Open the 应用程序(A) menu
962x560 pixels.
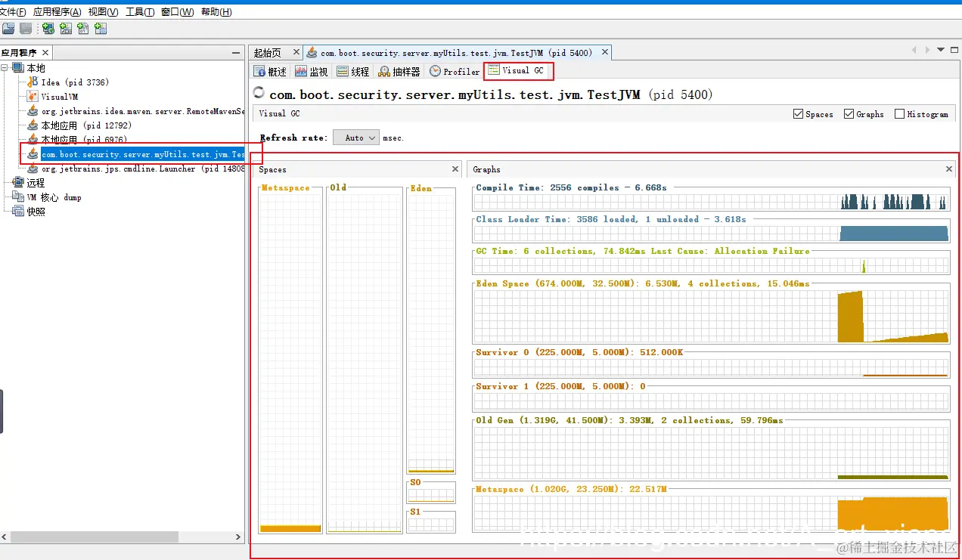point(57,12)
